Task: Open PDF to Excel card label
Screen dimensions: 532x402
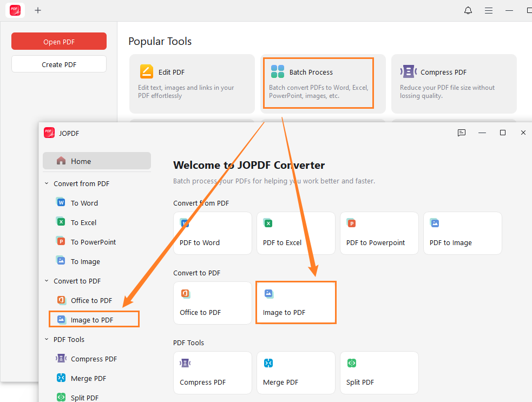Action: 282,242
